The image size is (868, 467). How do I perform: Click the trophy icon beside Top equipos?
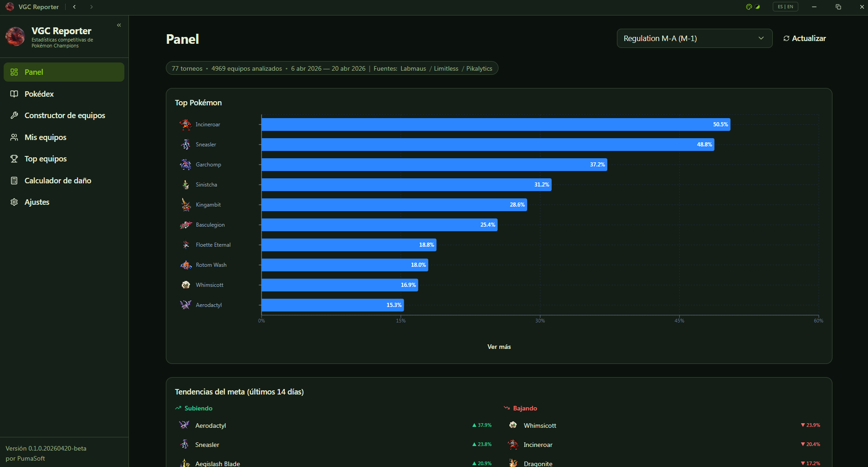pos(14,159)
